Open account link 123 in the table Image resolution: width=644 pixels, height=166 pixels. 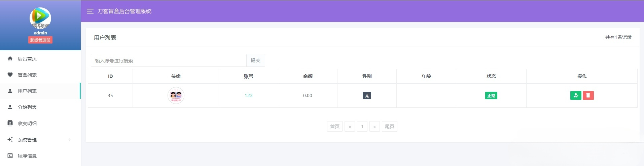[248, 95]
